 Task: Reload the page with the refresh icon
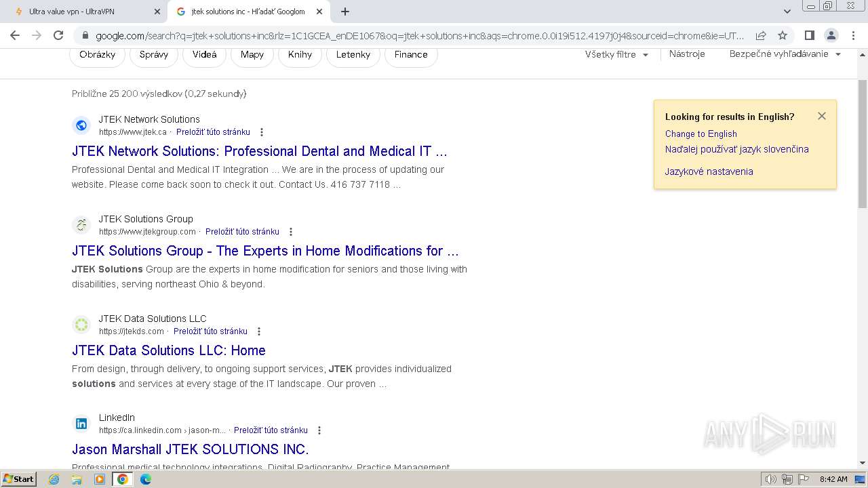point(58,35)
